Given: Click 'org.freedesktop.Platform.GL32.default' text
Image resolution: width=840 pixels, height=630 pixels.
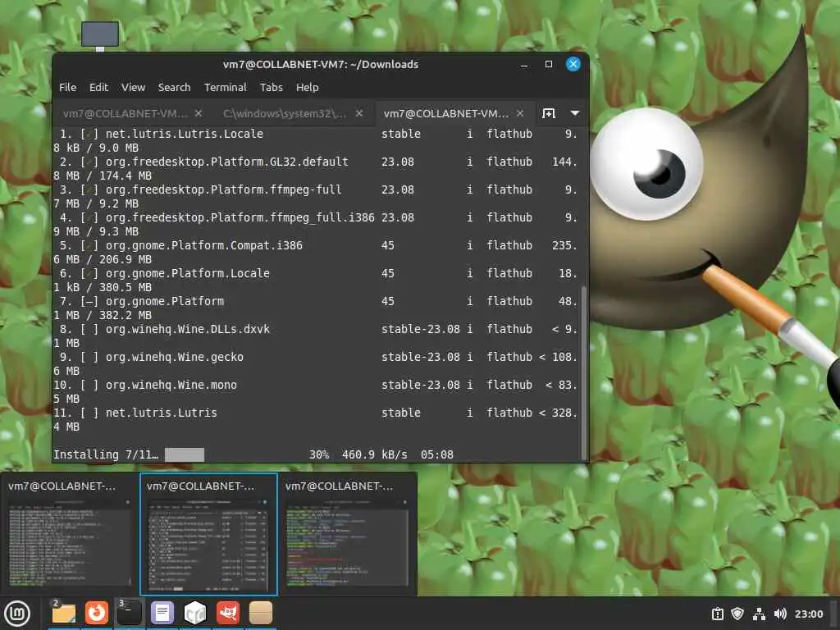Looking at the screenshot, I should 226,162.
